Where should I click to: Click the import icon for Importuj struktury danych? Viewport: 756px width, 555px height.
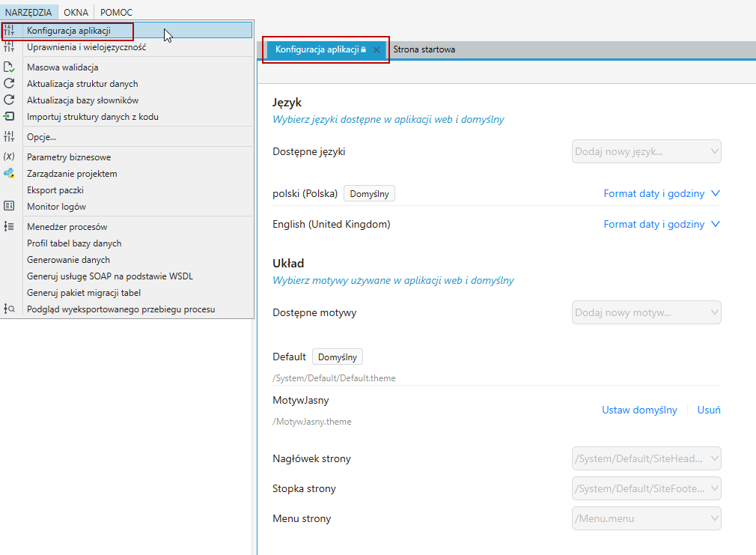coord(9,116)
